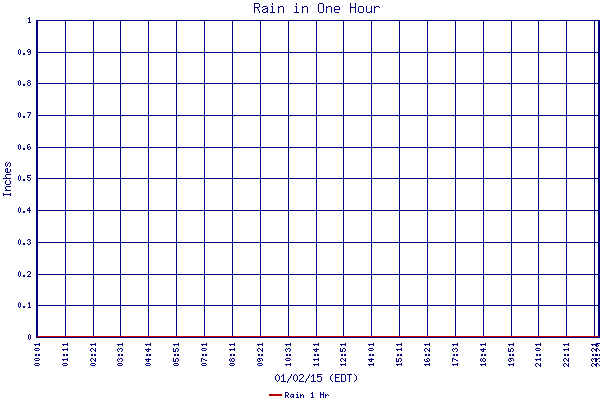Click the x-axis time label 02:21

pyautogui.click(x=93, y=354)
